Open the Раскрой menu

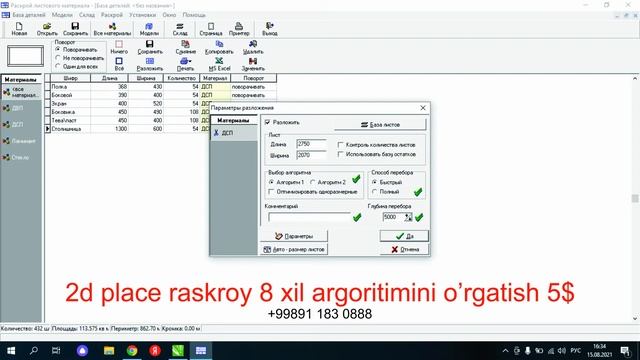click(112, 15)
